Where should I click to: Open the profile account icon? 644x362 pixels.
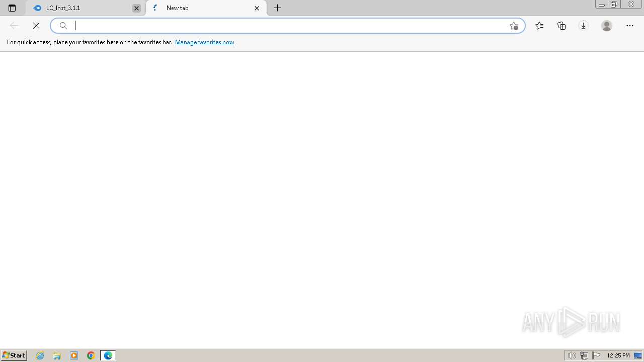[607, 26]
